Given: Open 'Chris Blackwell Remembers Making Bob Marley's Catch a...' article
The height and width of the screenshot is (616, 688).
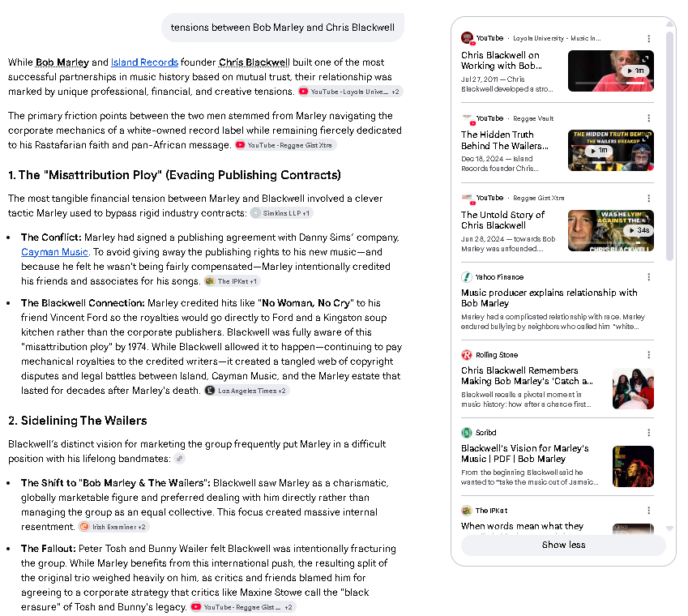Looking at the screenshot, I should [527, 375].
